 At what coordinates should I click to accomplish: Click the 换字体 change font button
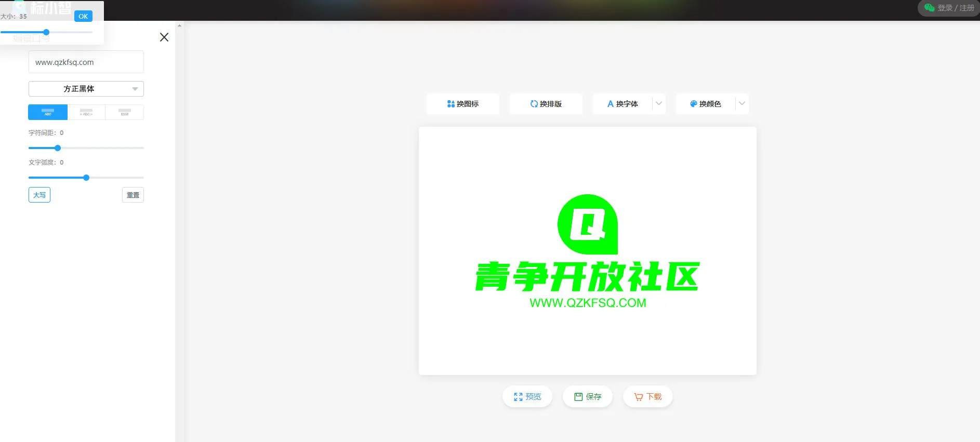click(623, 104)
